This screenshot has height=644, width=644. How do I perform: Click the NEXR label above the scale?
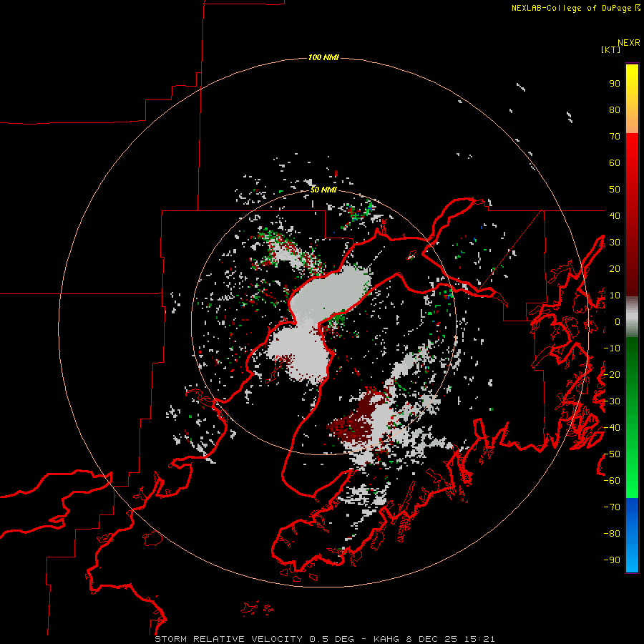[629, 43]
